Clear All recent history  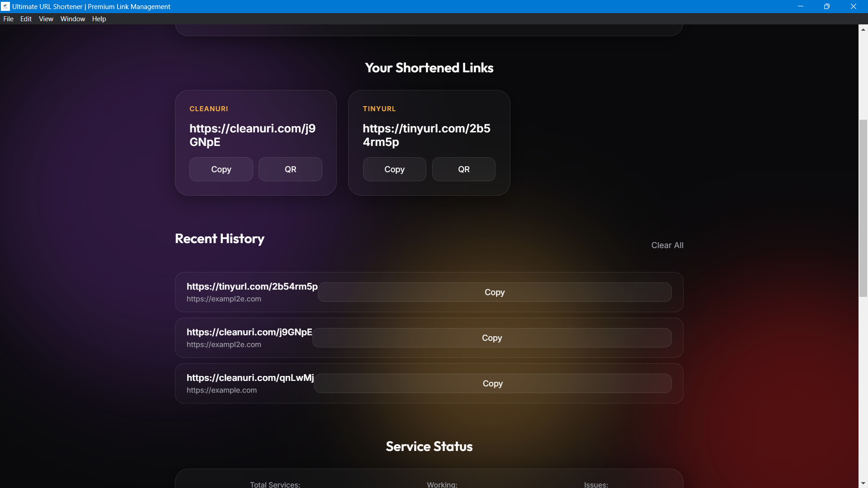[667, 245]
